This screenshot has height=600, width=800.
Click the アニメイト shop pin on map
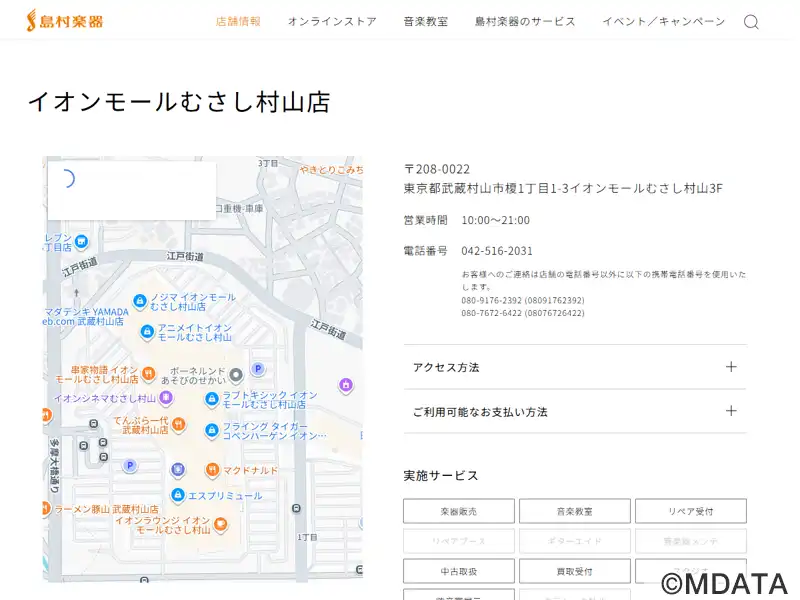147,331
